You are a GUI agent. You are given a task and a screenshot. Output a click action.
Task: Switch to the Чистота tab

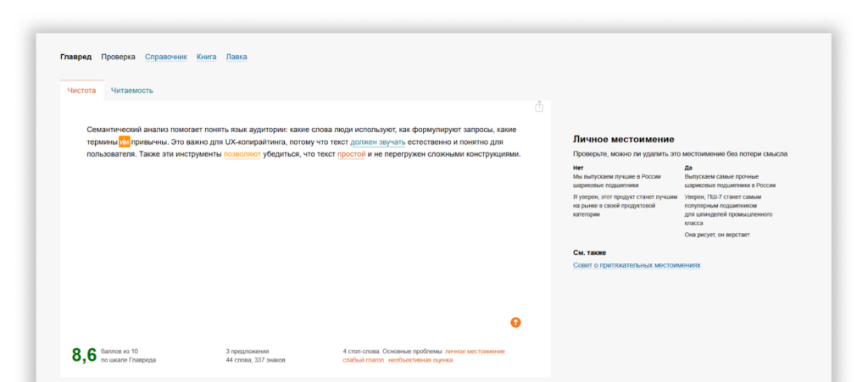tap(81, 90)
